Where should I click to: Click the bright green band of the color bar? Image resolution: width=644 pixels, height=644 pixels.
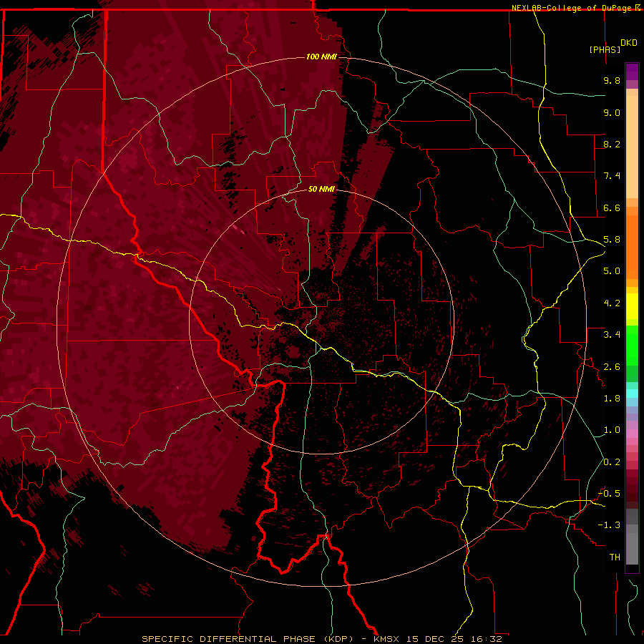[x=632, y=346]
